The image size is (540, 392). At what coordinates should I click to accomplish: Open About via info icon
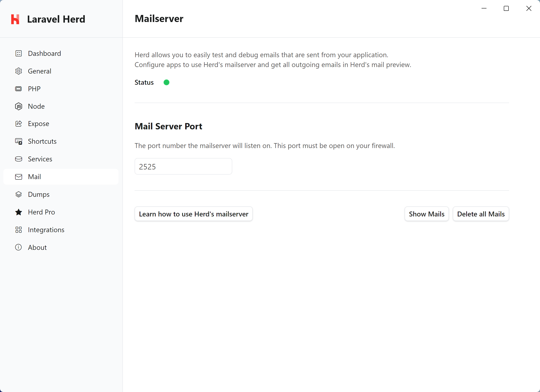point(18,247)
